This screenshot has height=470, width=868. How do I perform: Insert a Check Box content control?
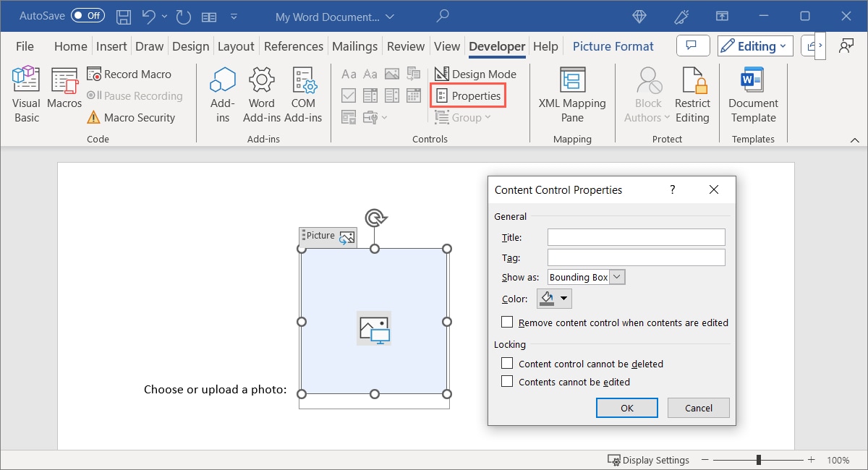[349, 95]
